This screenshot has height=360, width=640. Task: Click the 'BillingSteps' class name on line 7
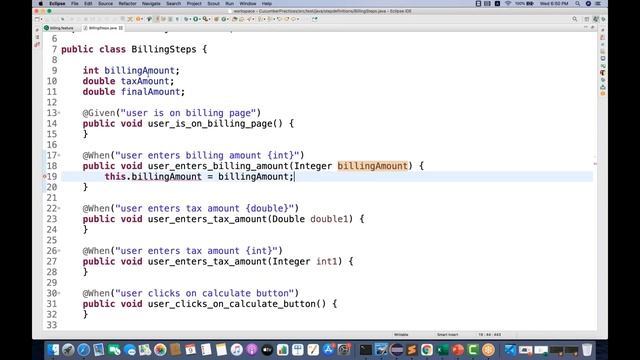(x=164, y=49)
